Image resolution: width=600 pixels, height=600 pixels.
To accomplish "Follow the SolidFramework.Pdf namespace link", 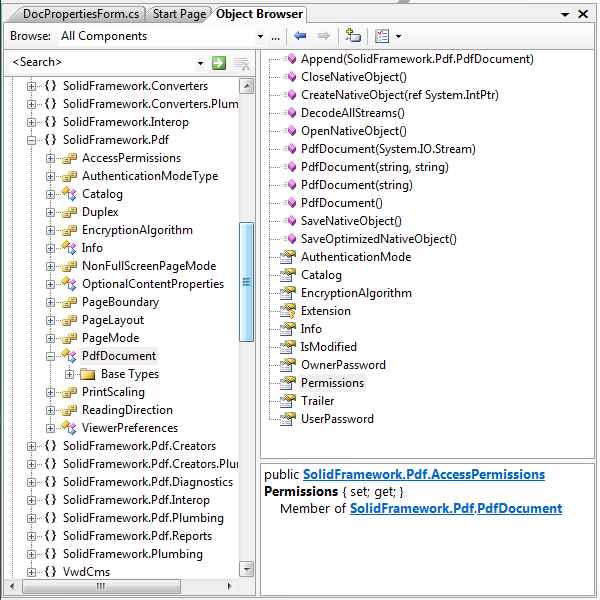I will [x=412, y=508].
